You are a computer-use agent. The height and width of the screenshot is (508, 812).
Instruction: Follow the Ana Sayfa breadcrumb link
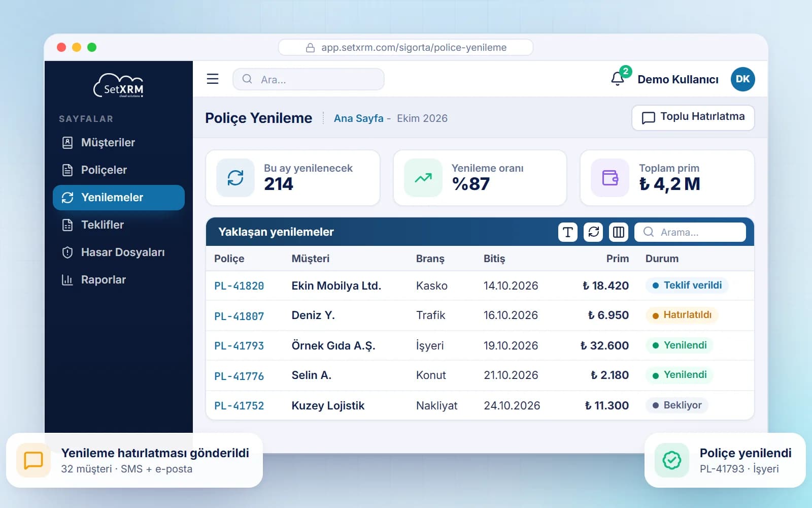[359, 118]
